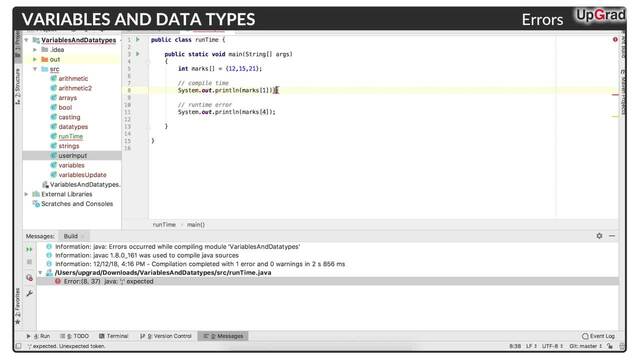This screenshot has width=640, height=360.
Task: Open the runTime class in project tree
Action: [x=71, y=136]
